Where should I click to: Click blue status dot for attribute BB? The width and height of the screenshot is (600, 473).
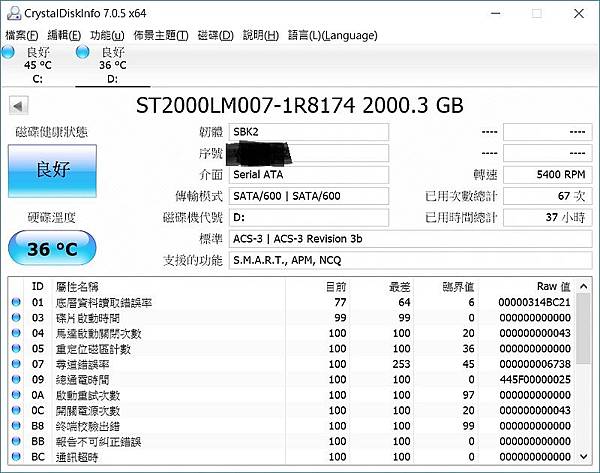(16, 441)
